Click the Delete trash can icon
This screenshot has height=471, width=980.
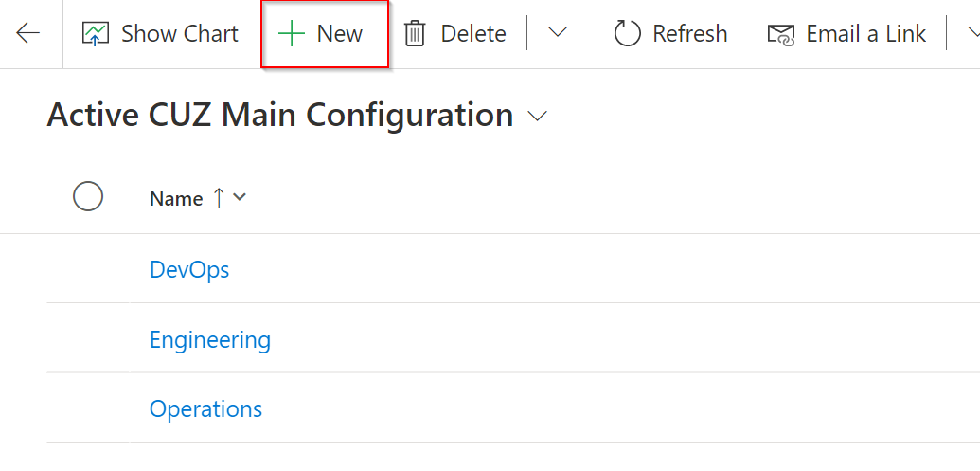pos(415,34)
